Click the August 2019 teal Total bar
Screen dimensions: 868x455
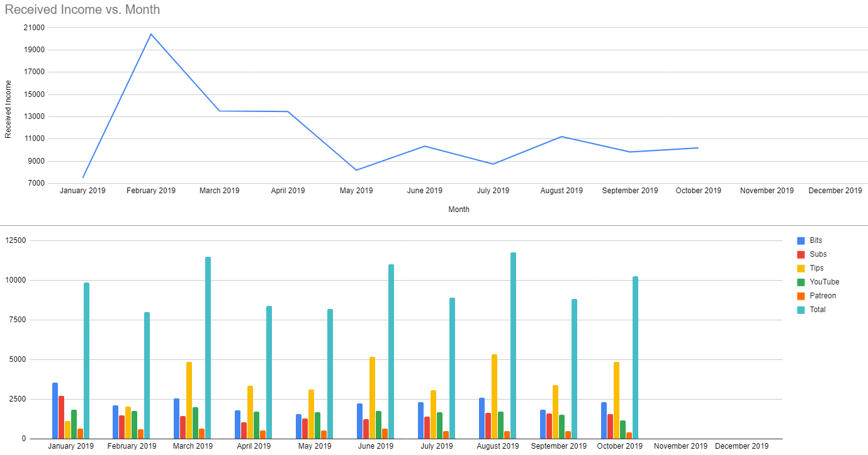[x=514, y=345]
